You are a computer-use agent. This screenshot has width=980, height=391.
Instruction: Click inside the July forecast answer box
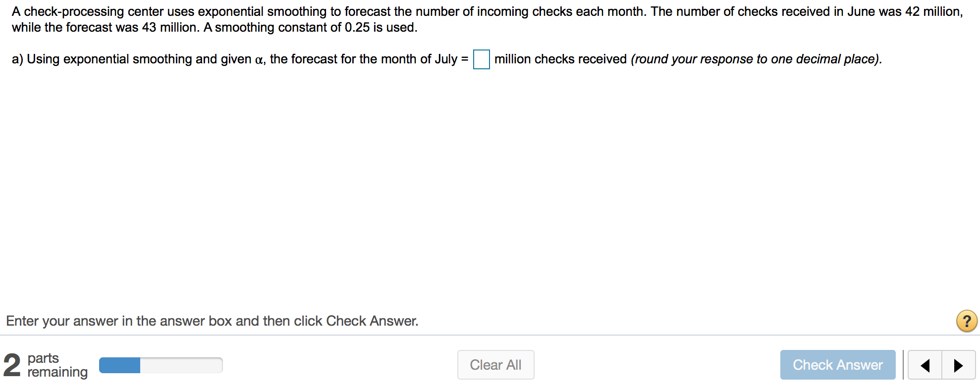click(x=481, y=60)
